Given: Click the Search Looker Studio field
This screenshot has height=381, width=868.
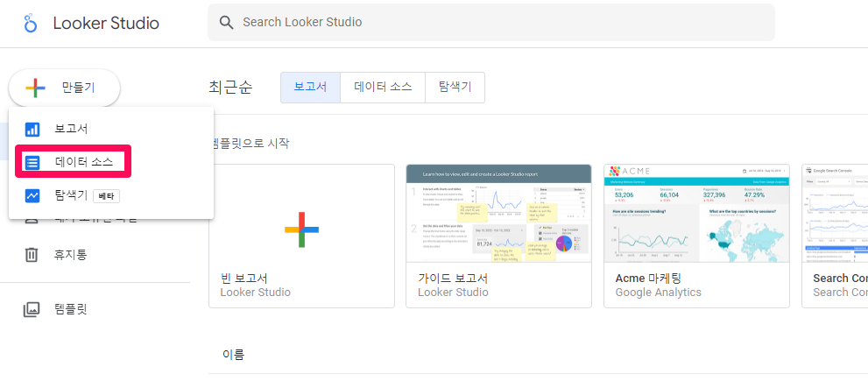Looking at the screenshot, I should point(491,22).
